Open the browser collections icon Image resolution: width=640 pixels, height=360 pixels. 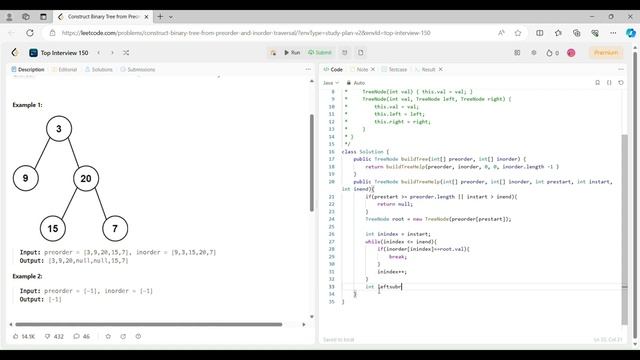pyautogui.click(x=576, y=33)
